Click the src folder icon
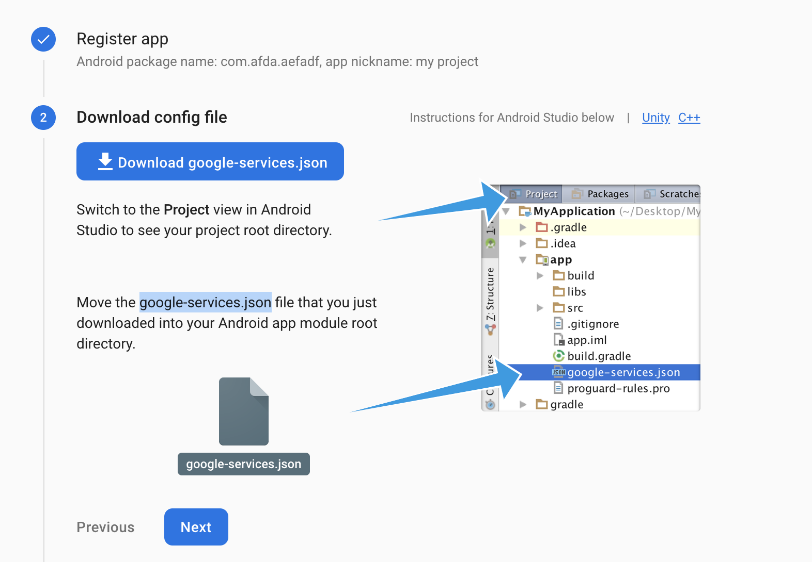The width and height of the screenshot is (812, 562). click(x=559, y=307)
